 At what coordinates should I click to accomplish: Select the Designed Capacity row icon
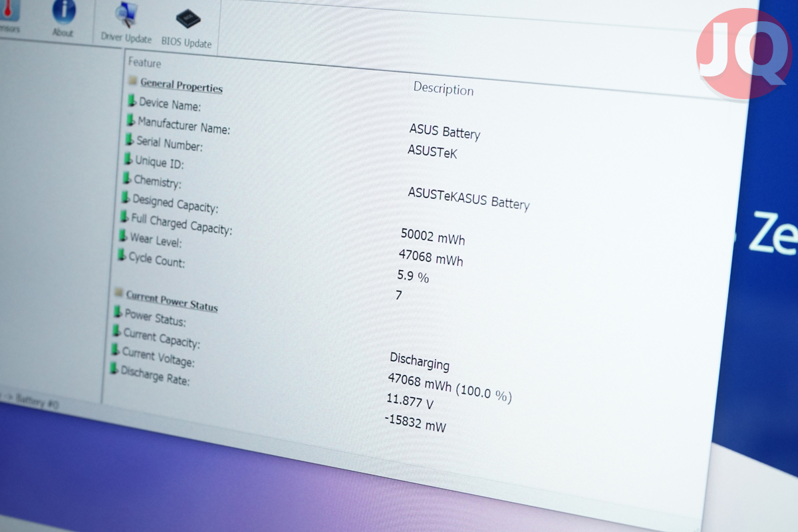(124, 198)
